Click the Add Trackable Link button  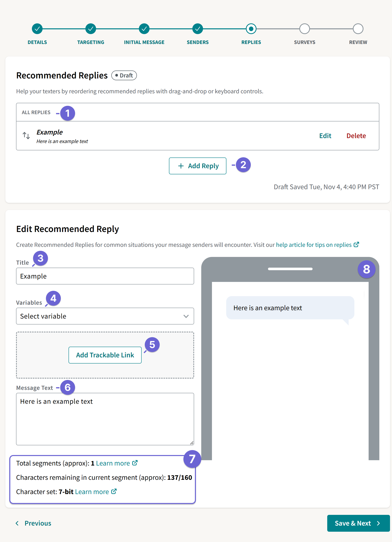coord(105,355)
